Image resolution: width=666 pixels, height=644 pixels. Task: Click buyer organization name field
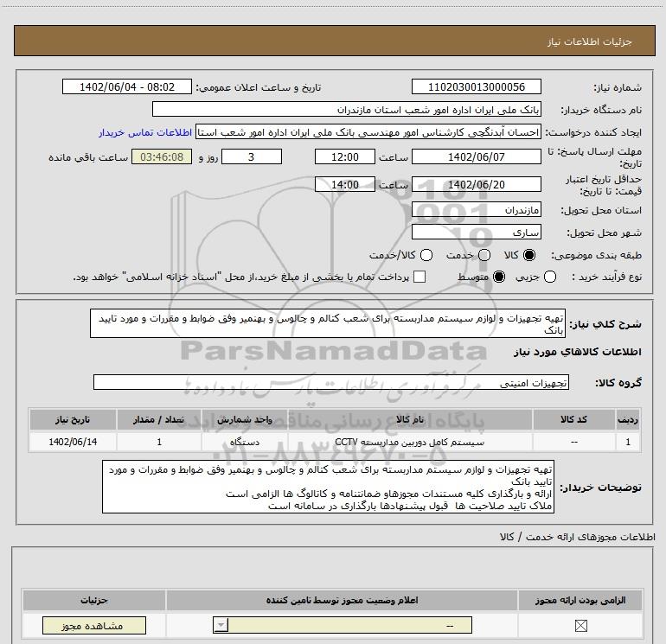[x=347, y=109]
